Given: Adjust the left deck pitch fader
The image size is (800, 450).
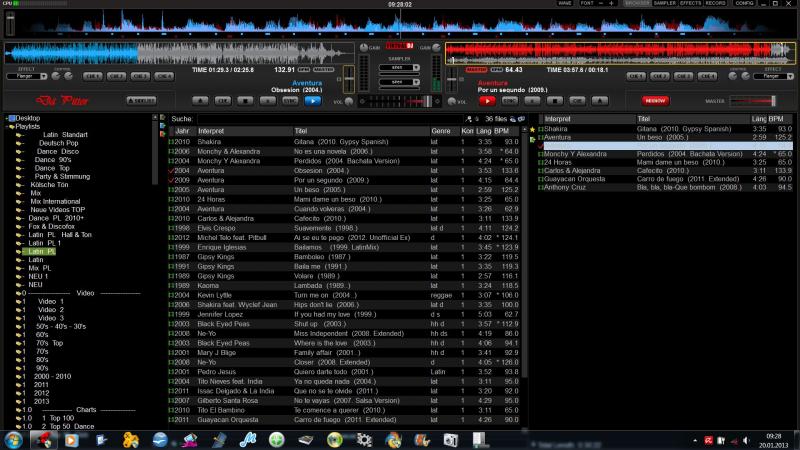Looking at the screenshot, I should coord(349,79).
